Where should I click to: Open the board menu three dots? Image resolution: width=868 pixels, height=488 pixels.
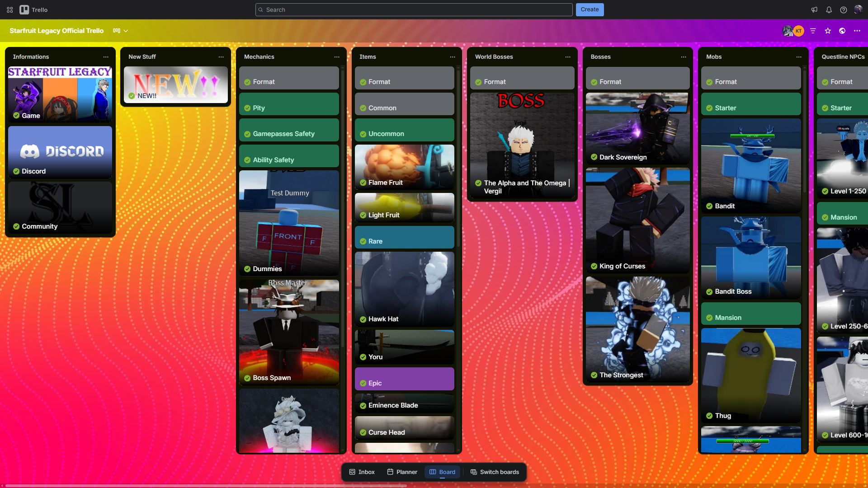(x=857, y=31)
